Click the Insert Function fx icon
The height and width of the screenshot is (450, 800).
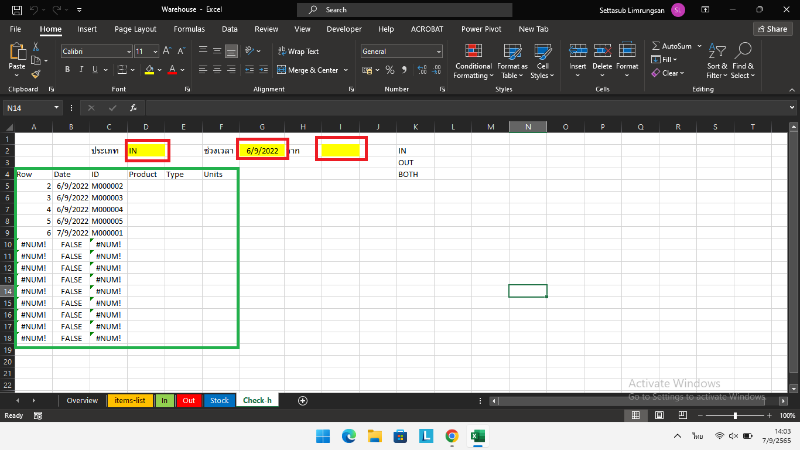pos(118,107)
